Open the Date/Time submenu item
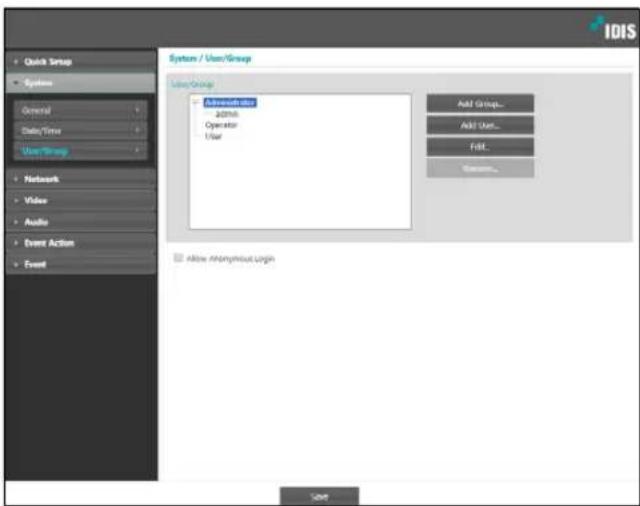Image resolution: width=640 pixels, height=506 pixels. point(80,131)
